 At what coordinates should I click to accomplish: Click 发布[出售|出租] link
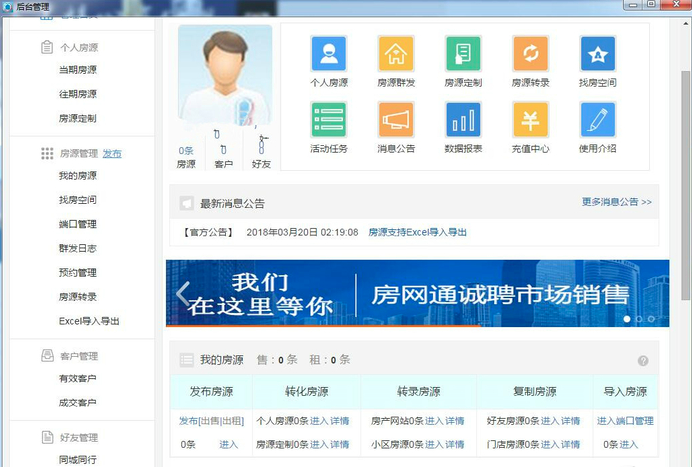211,421
